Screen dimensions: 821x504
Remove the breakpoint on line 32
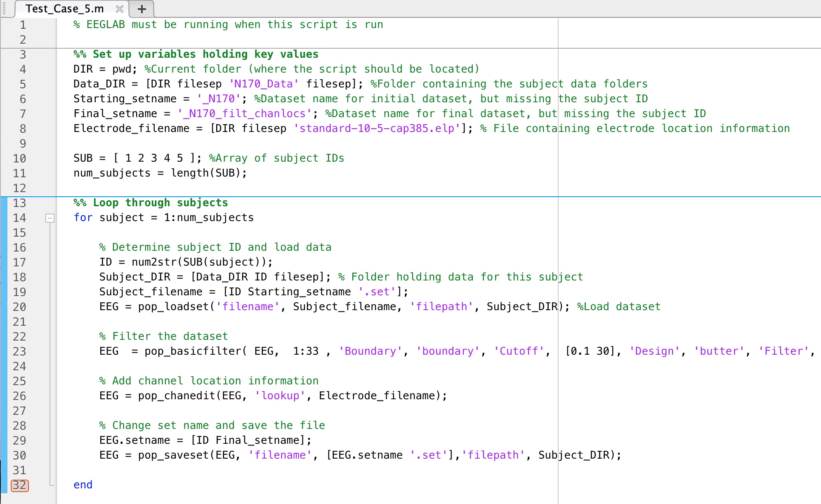pyautogui.click(x=19, y=485)
